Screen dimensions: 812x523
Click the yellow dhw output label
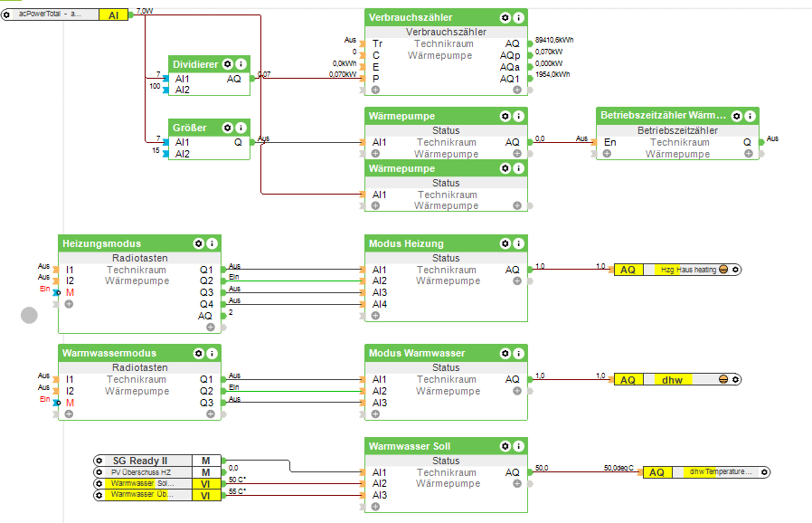(672, 380)
